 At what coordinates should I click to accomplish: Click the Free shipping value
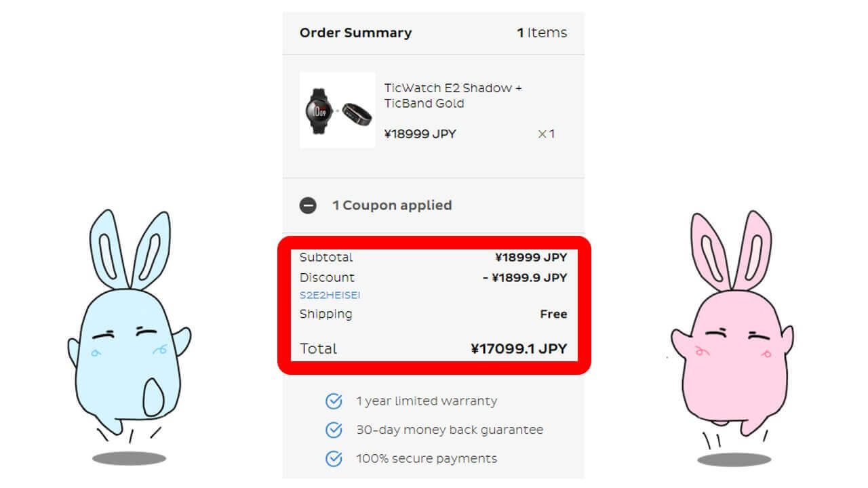(x=553, y=314)
